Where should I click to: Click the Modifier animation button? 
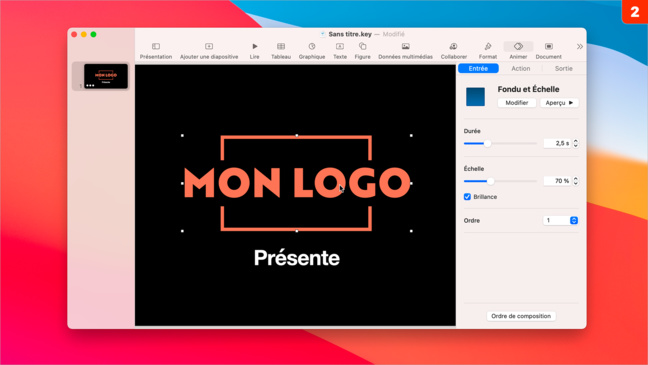click(517, 103)
